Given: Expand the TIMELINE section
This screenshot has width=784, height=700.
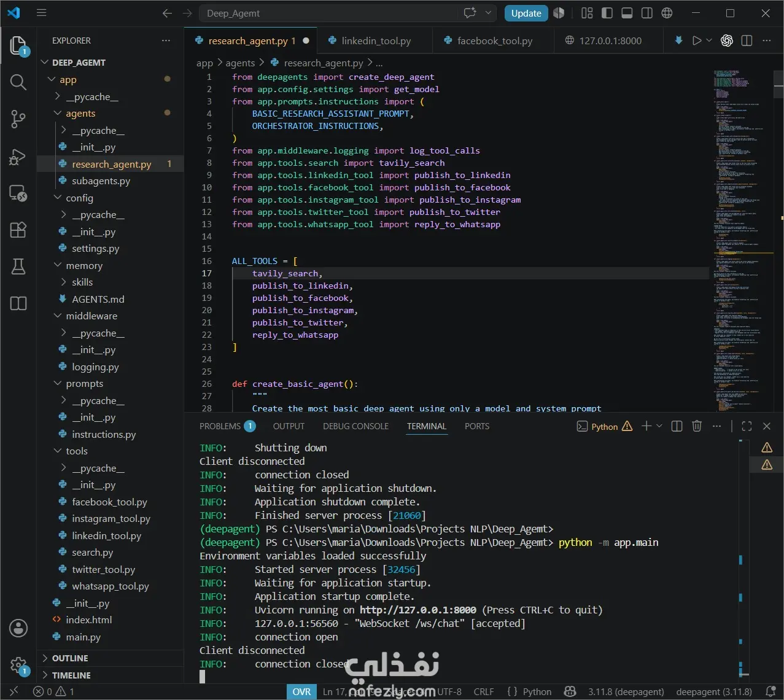Looking at the screenshot, I should click(x=71, y=675).
